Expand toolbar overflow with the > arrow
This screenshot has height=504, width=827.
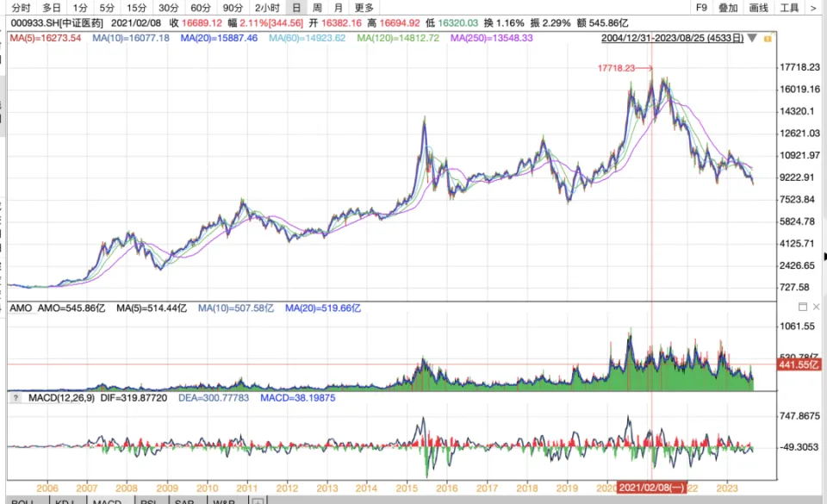[813, 8]
